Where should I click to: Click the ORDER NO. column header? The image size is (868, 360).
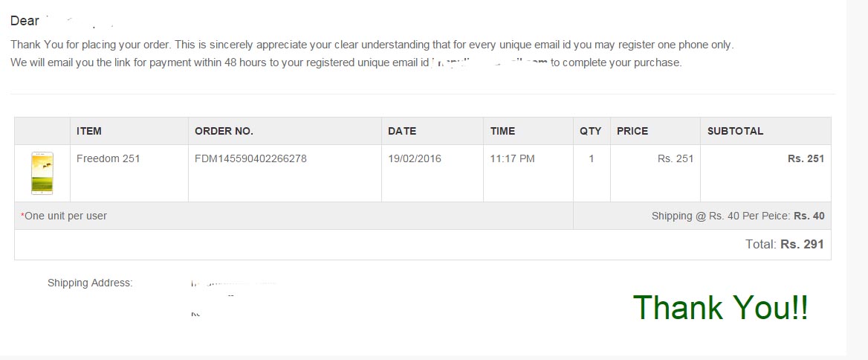224,131
